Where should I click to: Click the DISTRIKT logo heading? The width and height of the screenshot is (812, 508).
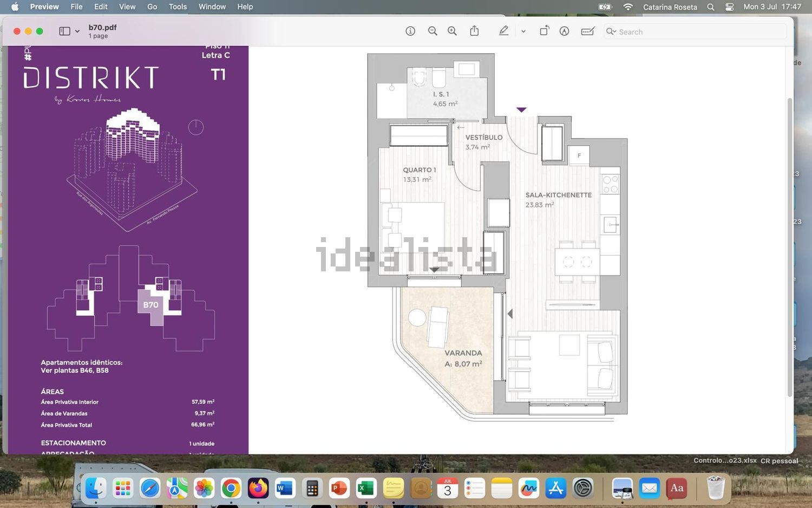[91, 77]
